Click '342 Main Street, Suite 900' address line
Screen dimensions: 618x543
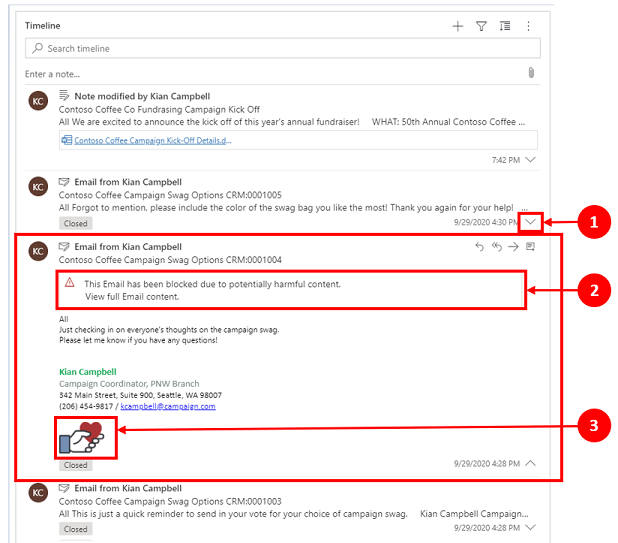(x=140, y=395)
